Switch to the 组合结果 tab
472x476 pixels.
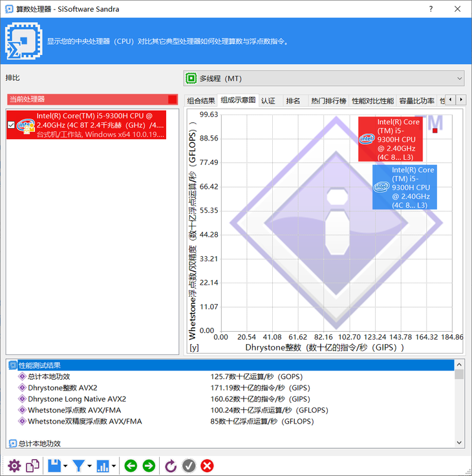click(x=201, y=100)
